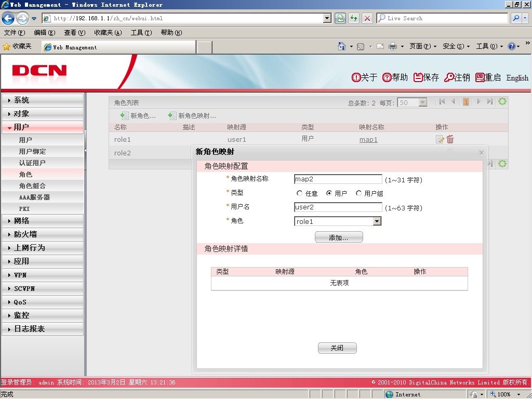Screen dimensions: 532x399
Task: Open the map1 mapping name link
Action: pyautogui.click(x=368, y=139)
